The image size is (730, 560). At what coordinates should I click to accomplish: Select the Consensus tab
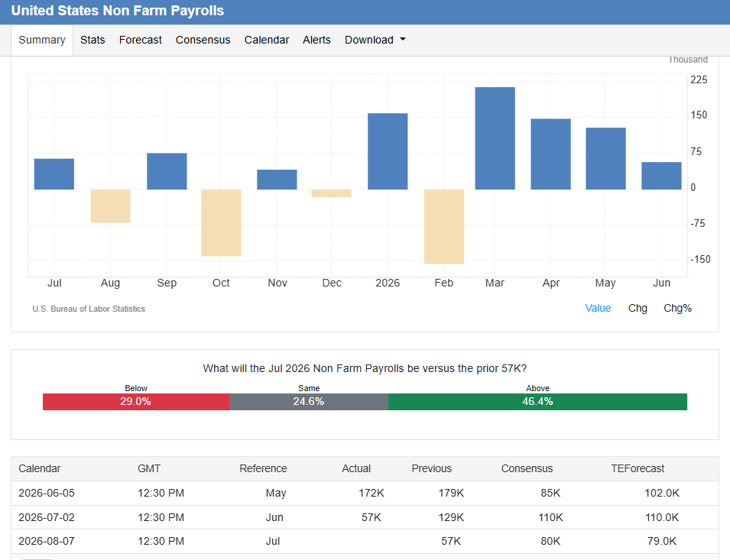pos(203,40)
